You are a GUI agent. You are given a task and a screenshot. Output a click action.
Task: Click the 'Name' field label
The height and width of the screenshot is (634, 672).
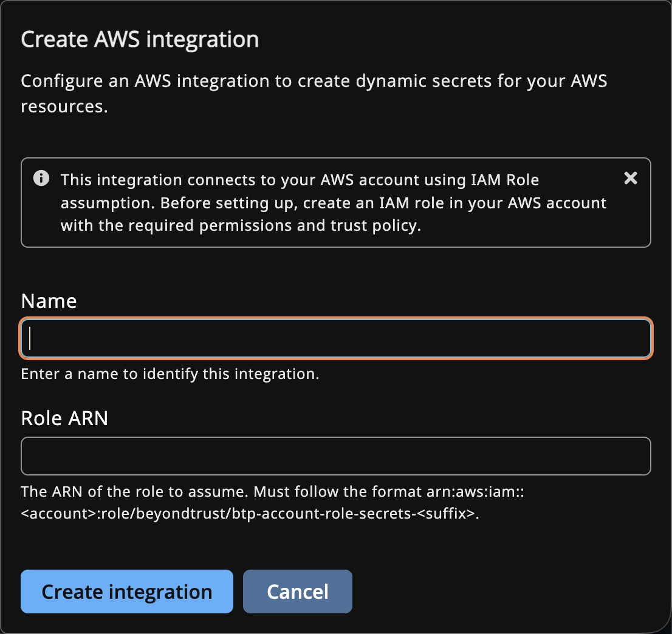(49, 301)
